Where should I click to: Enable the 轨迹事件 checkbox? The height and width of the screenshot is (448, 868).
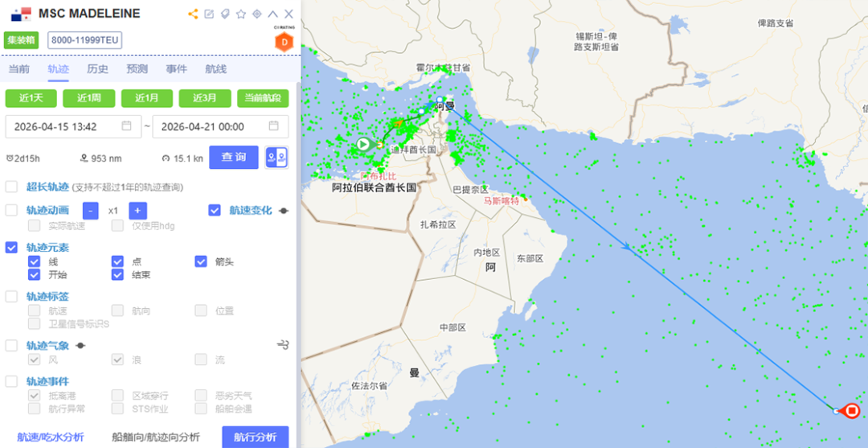[x=11, y=381]
